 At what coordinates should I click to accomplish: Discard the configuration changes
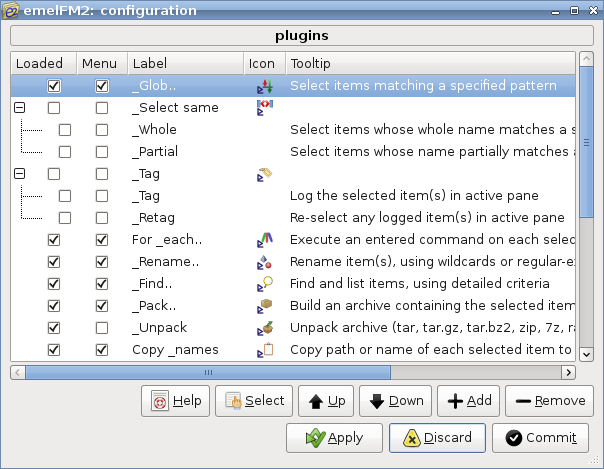437,438
